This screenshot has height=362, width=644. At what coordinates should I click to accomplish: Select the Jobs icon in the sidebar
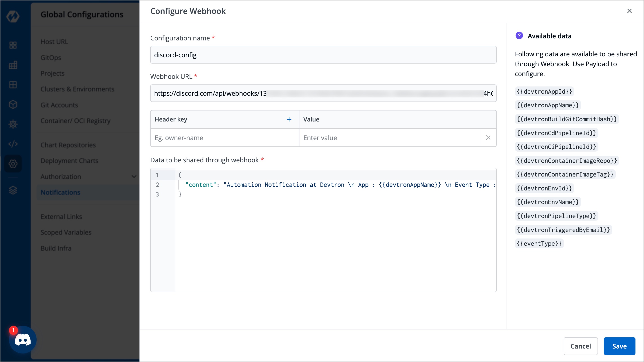point(13,65)
